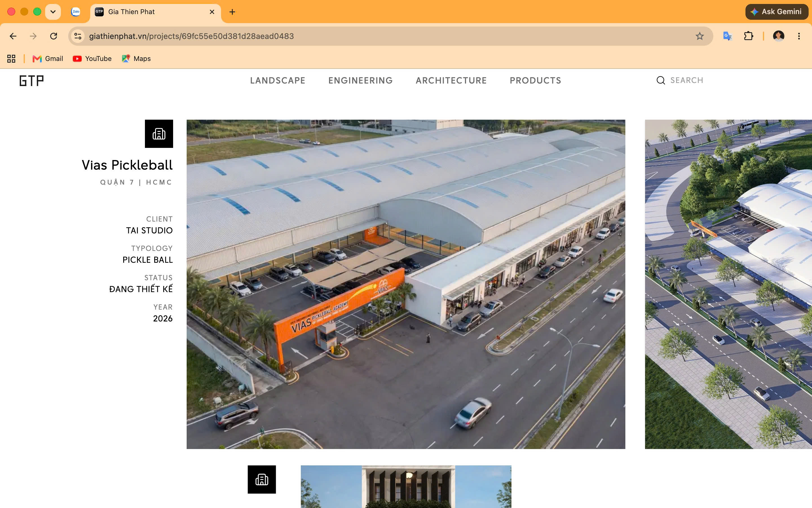The height and width of the screenshot is (508, 812).
Task: Expand the tab search dropdown arrow
Action: pyautogui.click(x=53, y=12)
